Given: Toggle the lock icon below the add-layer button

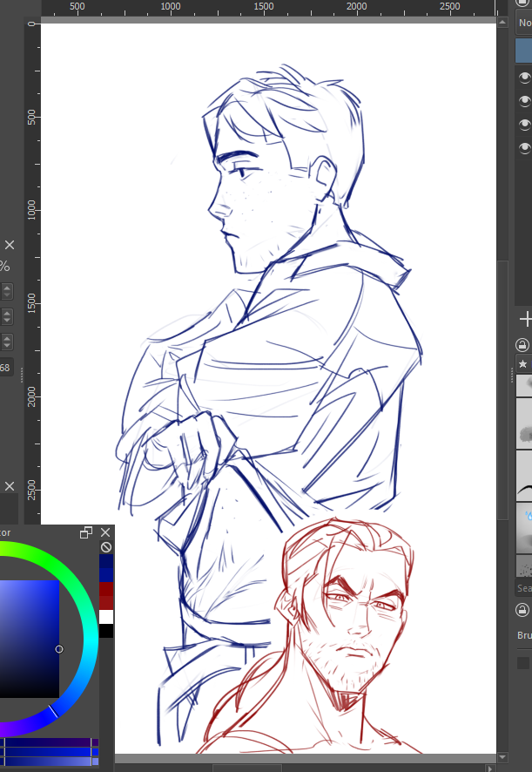Looking at the screenshot, I should [522, 345].
